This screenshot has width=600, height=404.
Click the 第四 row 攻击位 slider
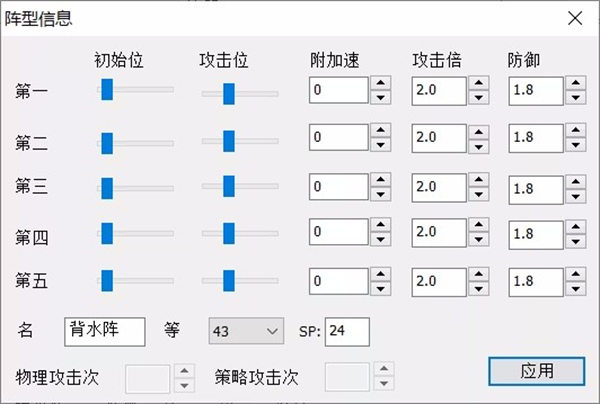tap(240, 233)
